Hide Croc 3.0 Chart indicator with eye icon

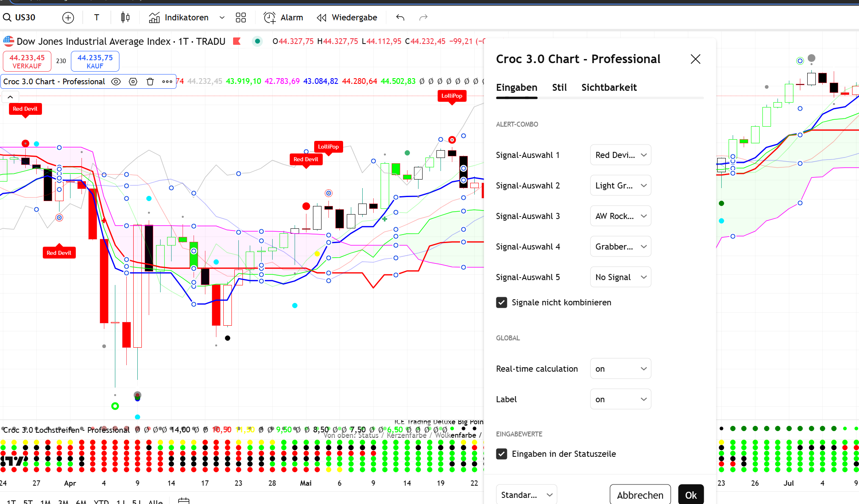pyautogui.click(x=116, y=81)
